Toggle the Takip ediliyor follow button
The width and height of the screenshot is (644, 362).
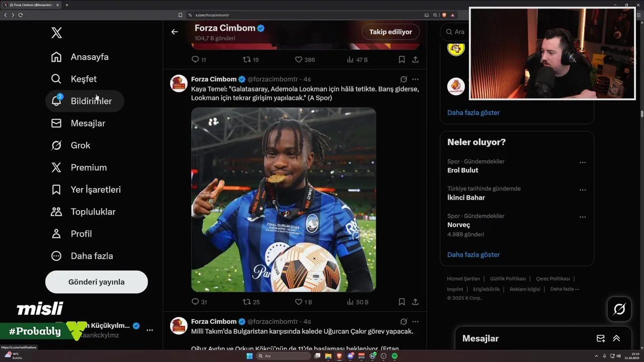[390, 32]
